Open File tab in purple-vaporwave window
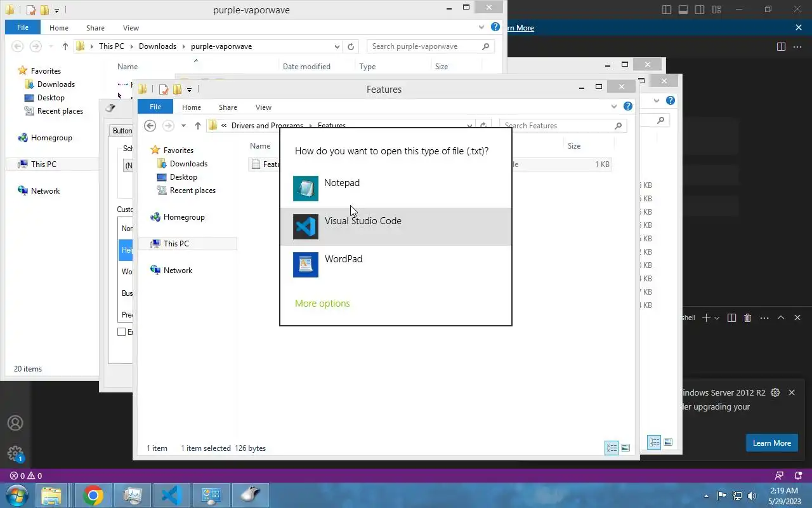 tap(23, 28)
